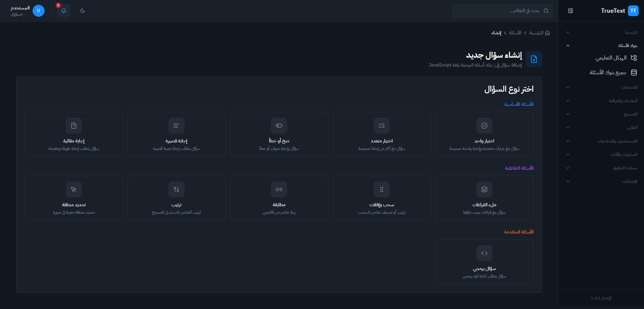Open جميع بنوك الأسئلة menu item
Screen dimensions: 644x309
pos(608,73)
